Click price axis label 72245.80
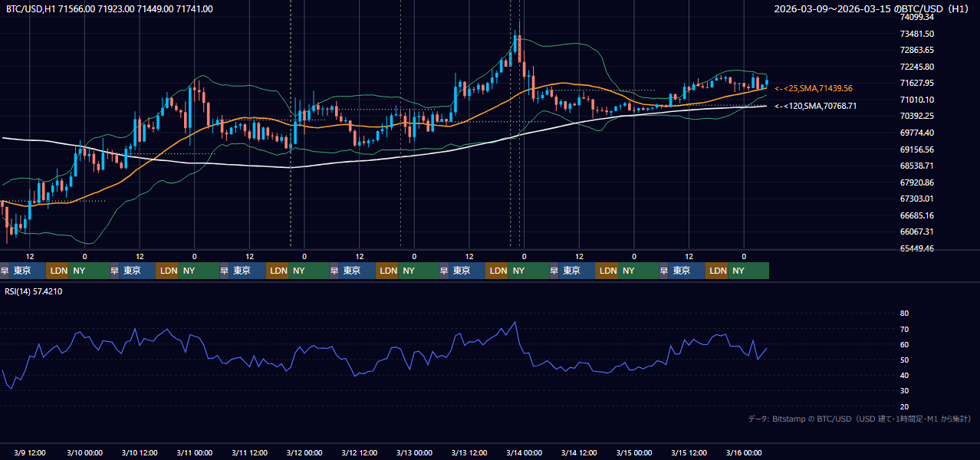Viewport: 980px width, 460px height. 917,67
